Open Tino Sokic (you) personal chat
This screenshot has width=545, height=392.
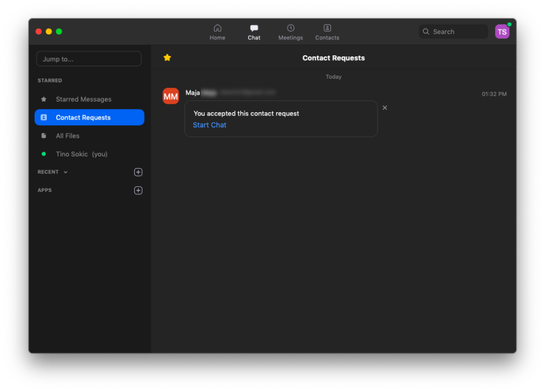point(81,154)
